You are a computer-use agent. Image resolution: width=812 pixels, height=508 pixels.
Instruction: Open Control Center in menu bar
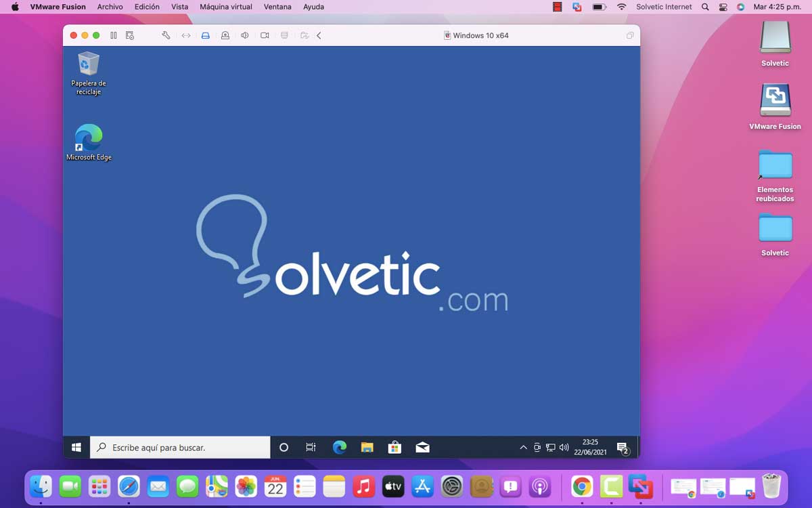(723, 7)
